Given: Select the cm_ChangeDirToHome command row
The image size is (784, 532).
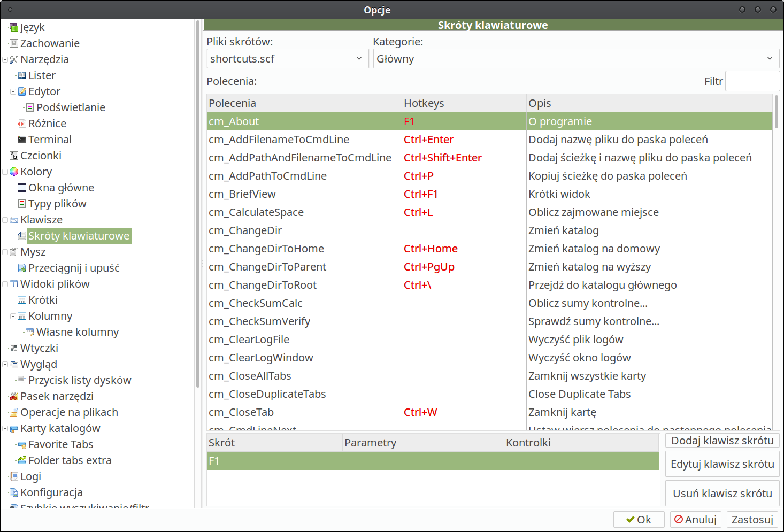Looking at the screenshot, I should pyautogui.click(x=490, y=249).
